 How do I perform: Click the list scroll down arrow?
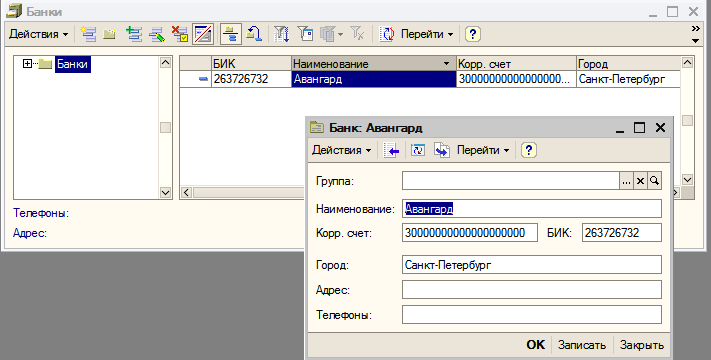point(687,180)
